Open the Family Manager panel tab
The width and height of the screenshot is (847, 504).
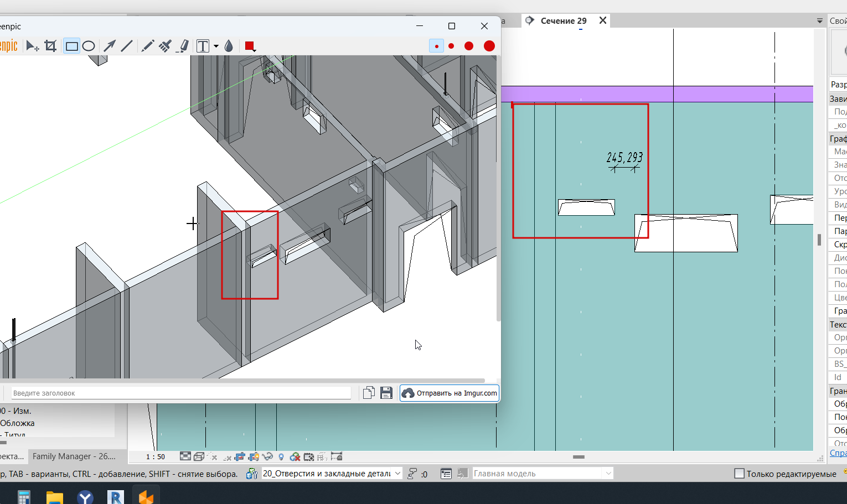(74, 456)
